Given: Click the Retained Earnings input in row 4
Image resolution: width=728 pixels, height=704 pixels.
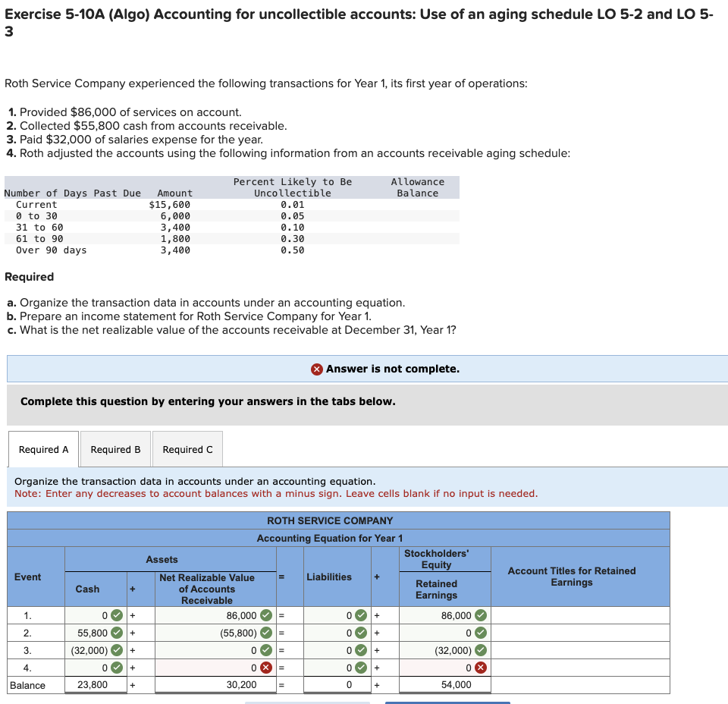Looking at the screenshot, I should tap(444, 668).
